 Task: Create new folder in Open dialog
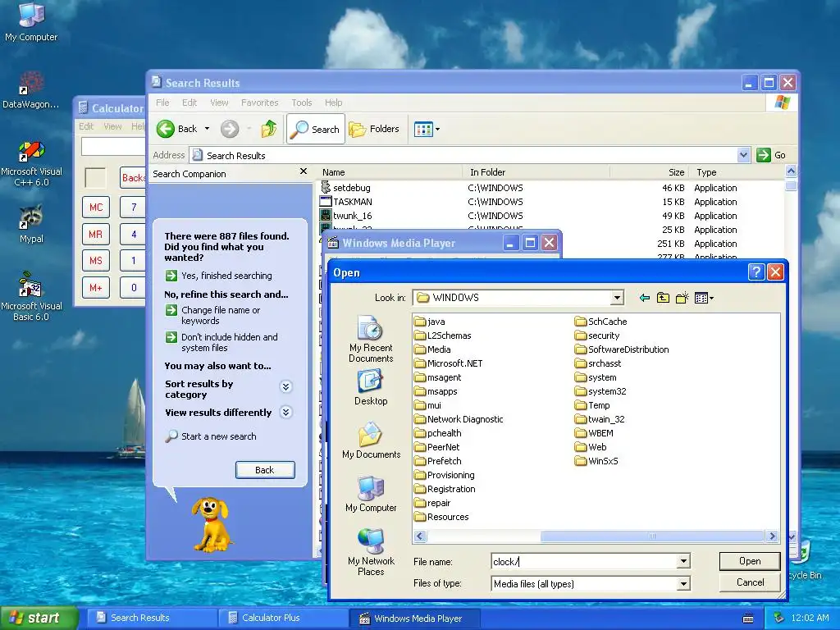(682, 298)
